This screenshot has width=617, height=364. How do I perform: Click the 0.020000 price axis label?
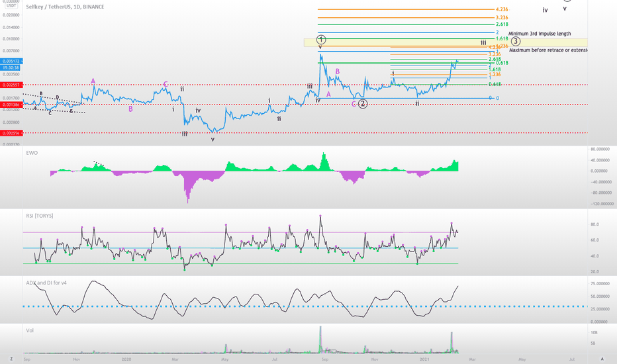pyautogui.click(x=11, y=15)
